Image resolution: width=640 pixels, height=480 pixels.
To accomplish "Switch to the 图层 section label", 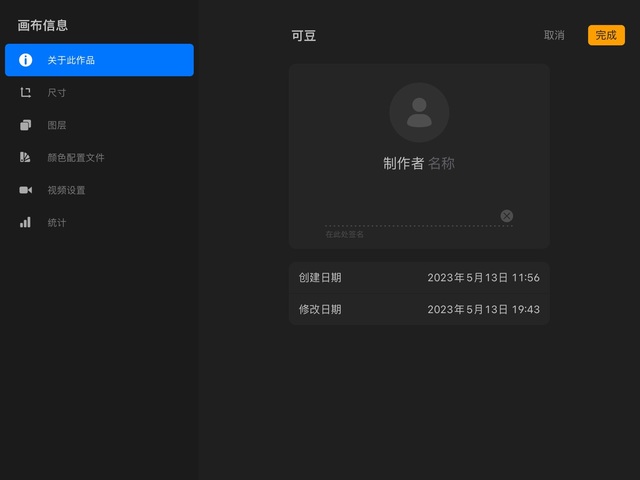I will coord(57,125).
